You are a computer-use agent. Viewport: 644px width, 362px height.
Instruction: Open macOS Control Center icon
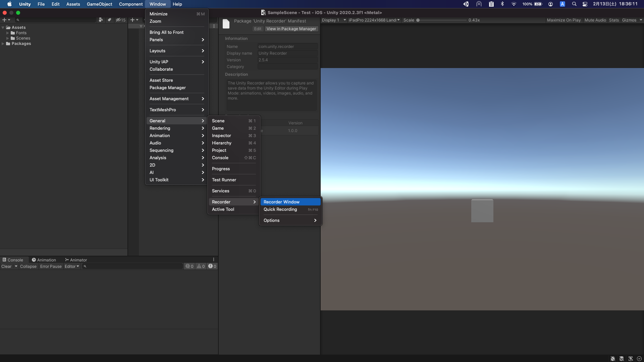tap(585, 4)
